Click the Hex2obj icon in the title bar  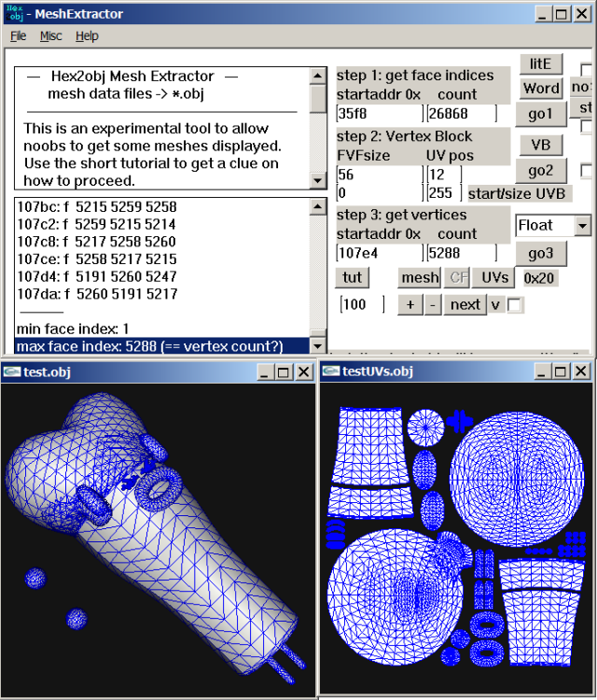point(14,13)
